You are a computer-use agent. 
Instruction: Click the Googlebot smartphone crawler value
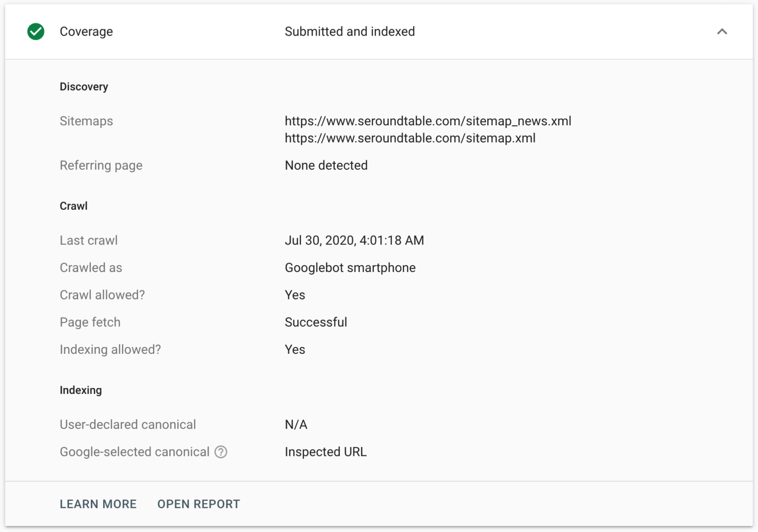click(x=350, y=267)
